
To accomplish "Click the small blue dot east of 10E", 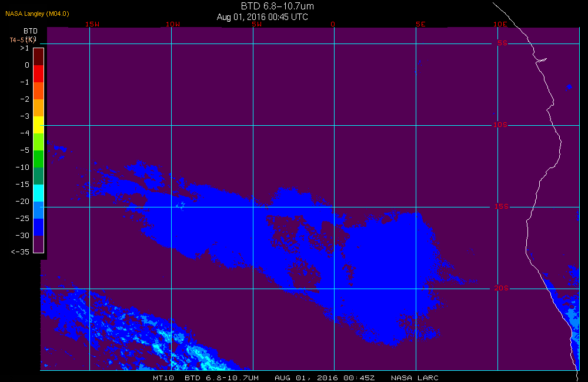I will (x=569, y=87).
